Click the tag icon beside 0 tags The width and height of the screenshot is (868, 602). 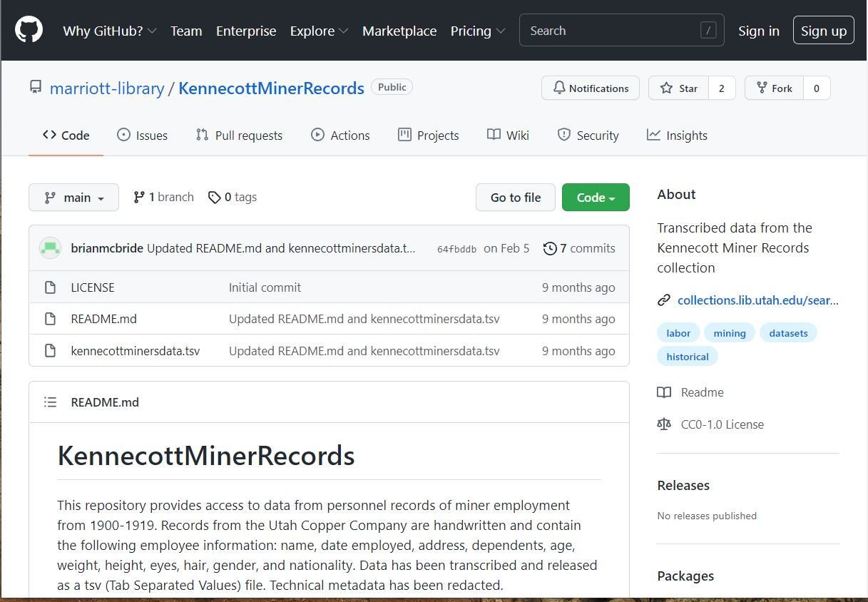[x=214, y=198]
